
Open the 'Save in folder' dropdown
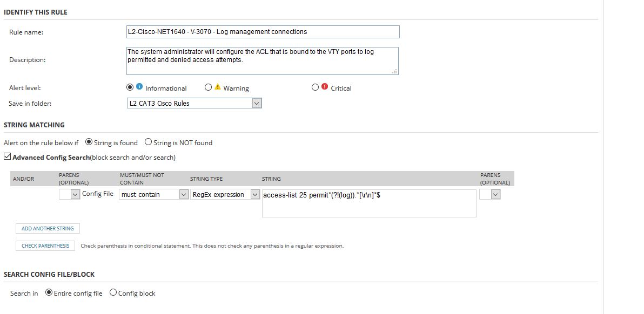(x=194, y=103)
